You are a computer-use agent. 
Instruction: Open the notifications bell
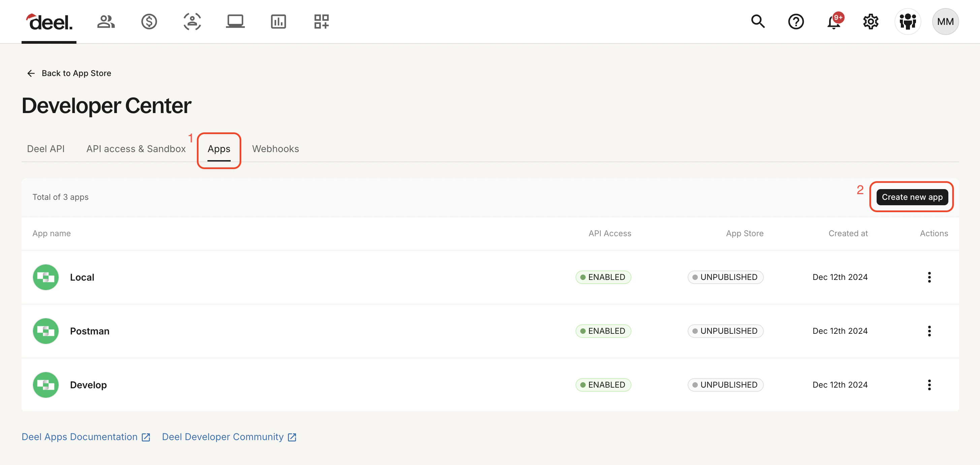tap(834, 23)
